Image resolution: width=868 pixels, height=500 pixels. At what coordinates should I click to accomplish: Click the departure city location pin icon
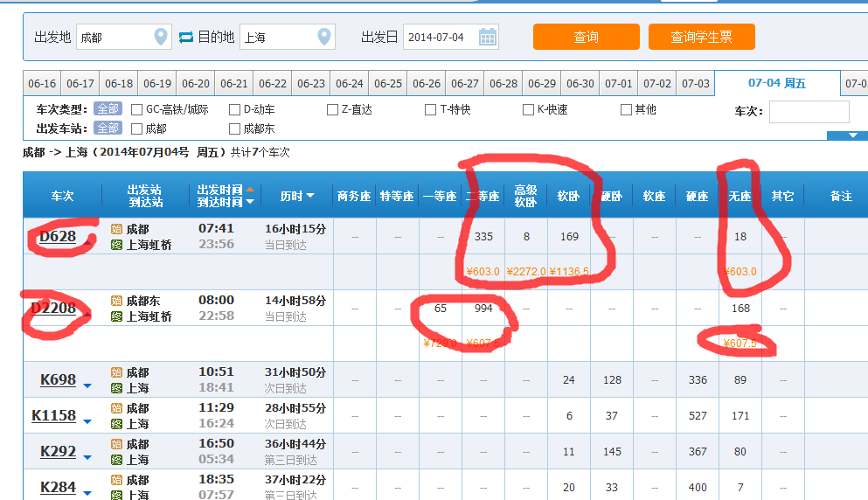[161, 37]
